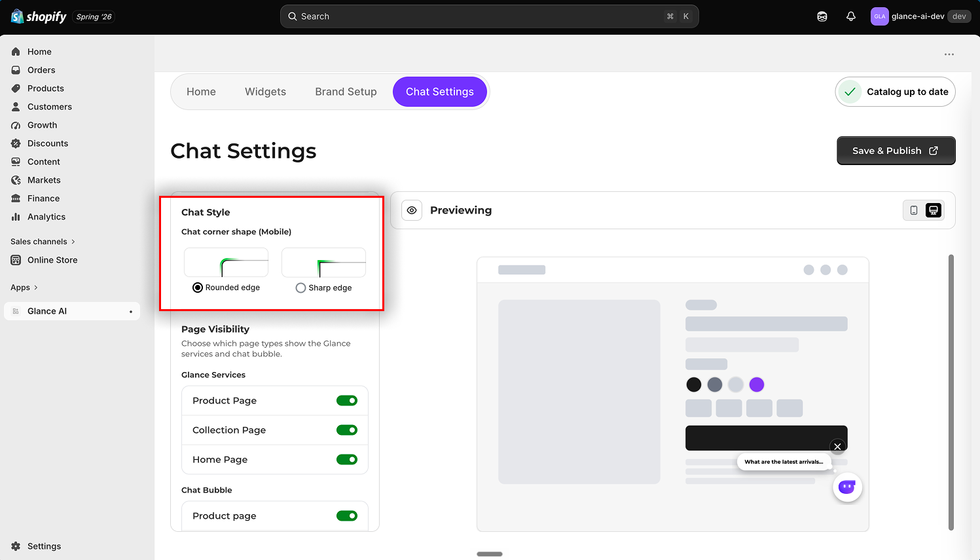Disable Glance Services on Collection Page

click(347, 430)
